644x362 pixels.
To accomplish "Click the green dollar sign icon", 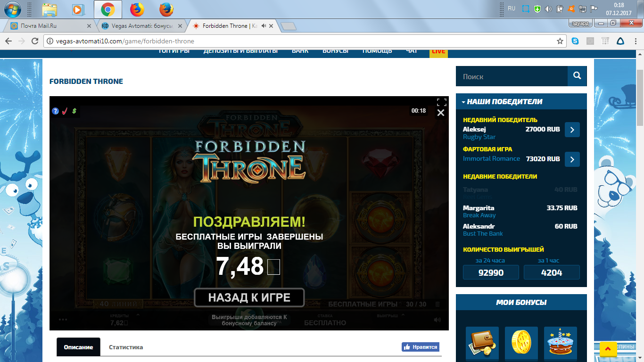I will [x=74, y=111].
